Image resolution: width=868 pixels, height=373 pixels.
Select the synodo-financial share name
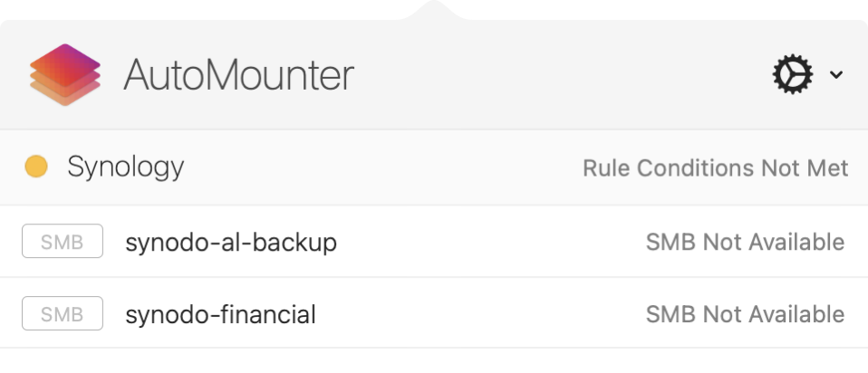point(220,314)
